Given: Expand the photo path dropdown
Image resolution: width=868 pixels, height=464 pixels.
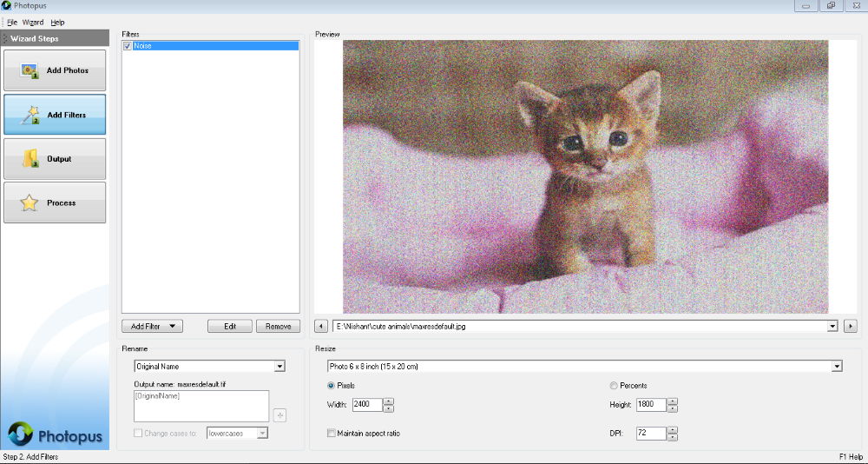Looking at the screenshot, I should click(832, 327).
